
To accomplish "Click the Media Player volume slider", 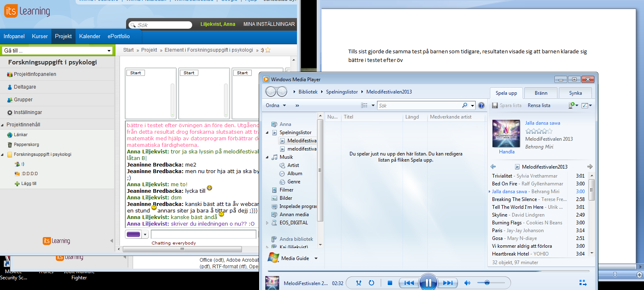I will (491, 283).
